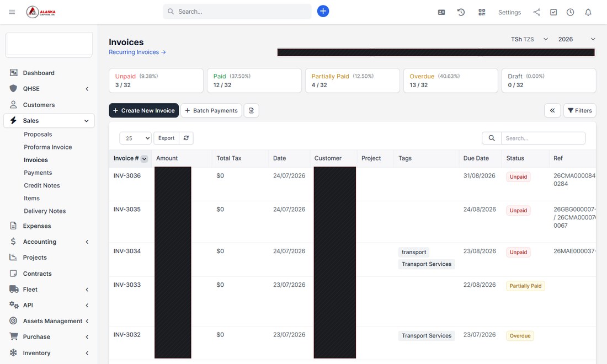Expand the Accounting submenu chevron
Screen dimensions: 607x364
(x=87, y=242)
